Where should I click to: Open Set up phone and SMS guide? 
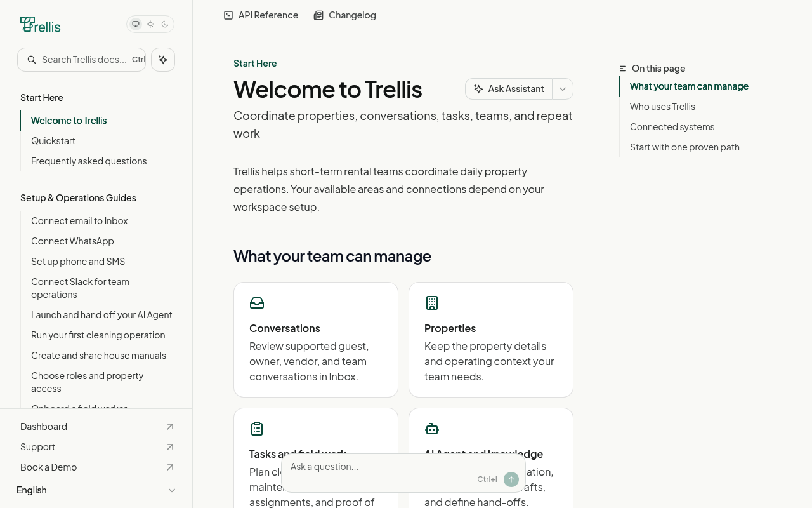pos(78,262)
